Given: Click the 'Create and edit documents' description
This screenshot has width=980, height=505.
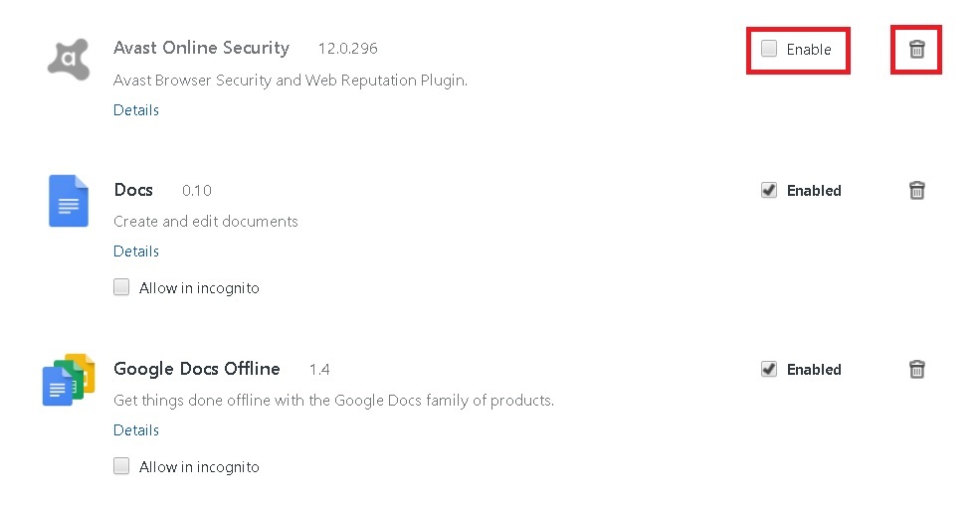Looking at the screenshot, I should [x=206, y=221].
